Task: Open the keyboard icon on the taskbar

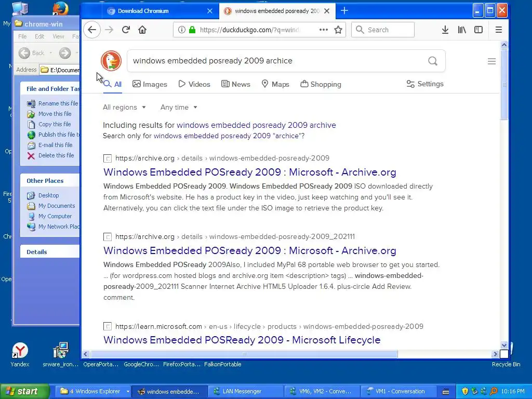Action: pos(446,392)
